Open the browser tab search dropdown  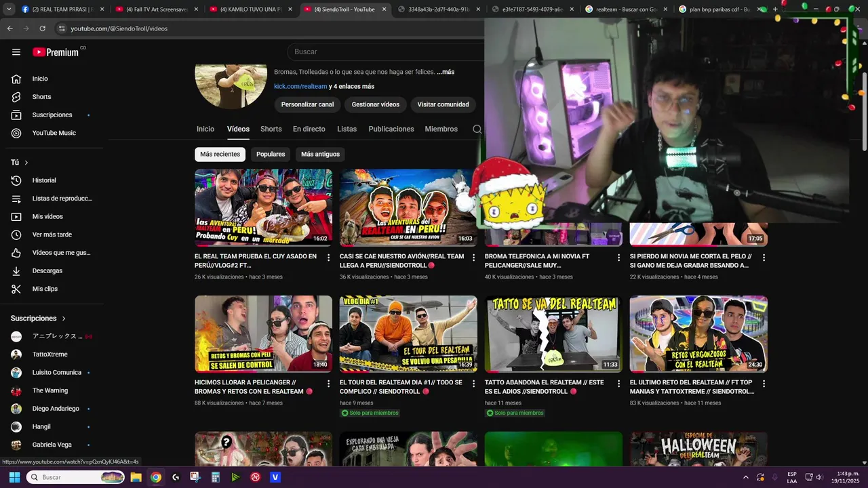click(9, 9)
